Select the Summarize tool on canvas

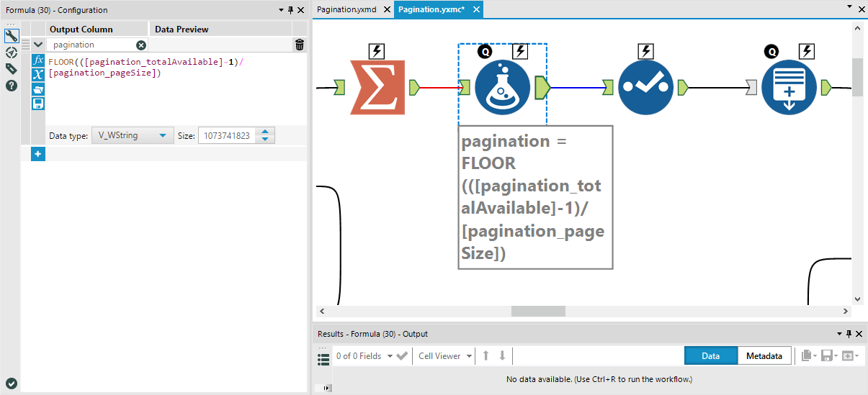click(x=377, y=87)
